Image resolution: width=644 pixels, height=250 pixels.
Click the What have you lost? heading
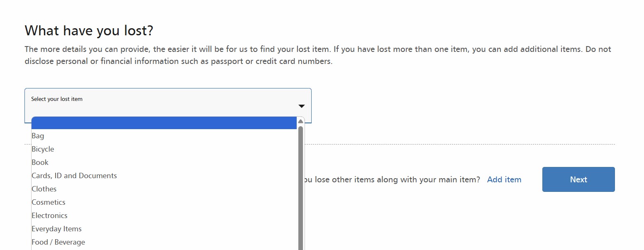(x=89, y=30)
